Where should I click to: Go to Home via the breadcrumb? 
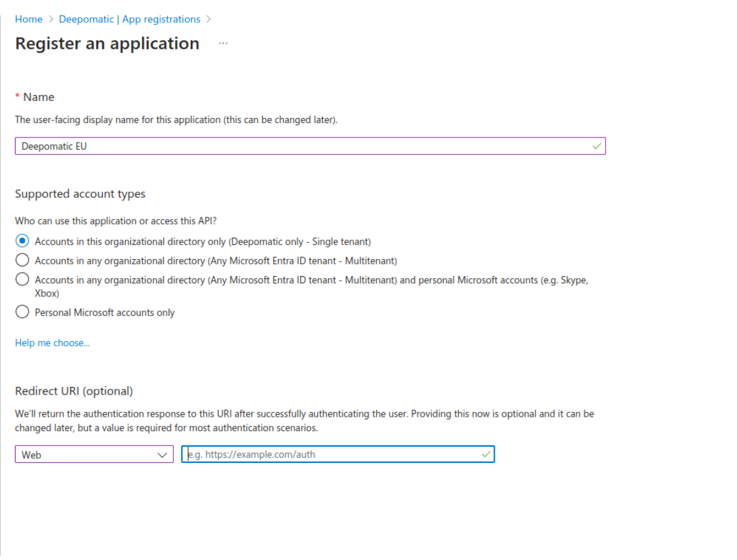(29, 20)
